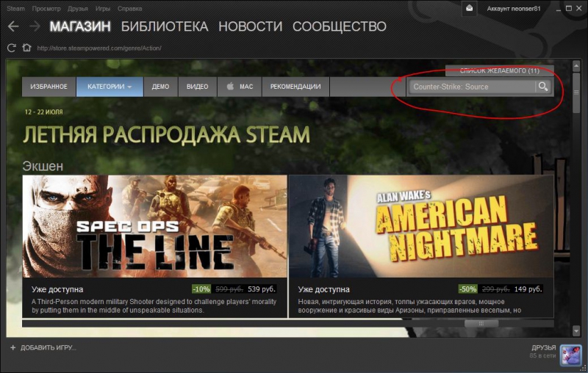Reload the current store page
This screenshot has height=373, width=588.
point(11,48)
